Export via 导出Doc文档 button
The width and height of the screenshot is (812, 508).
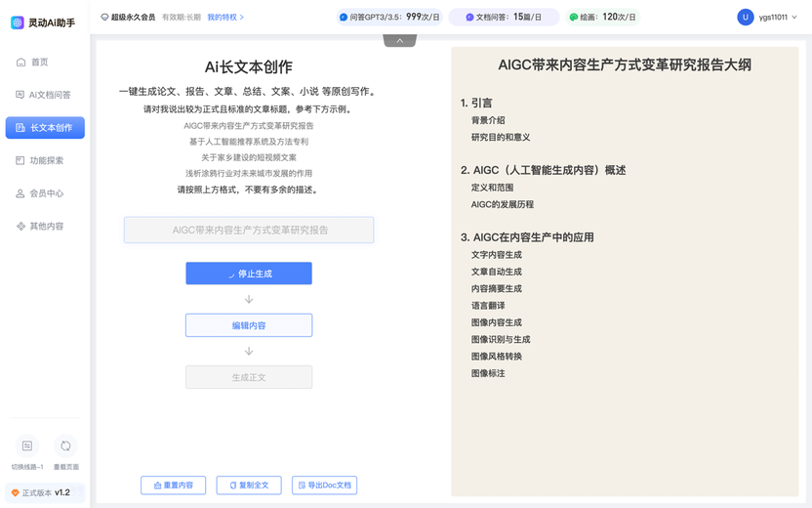pyautogui.click(x=325, y=486)
